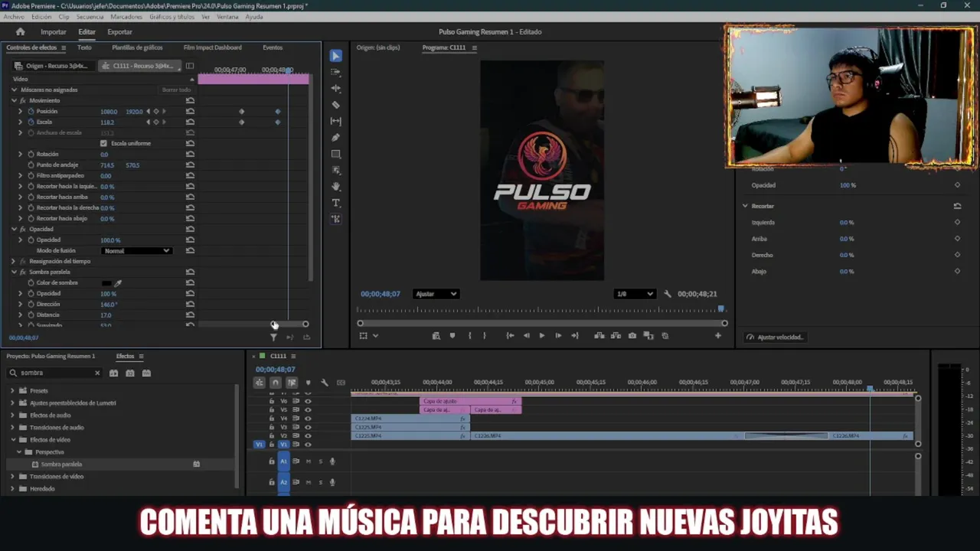Click the Color de sombra swatch
The width and height of the screenshot is (980, 551).
106,283
